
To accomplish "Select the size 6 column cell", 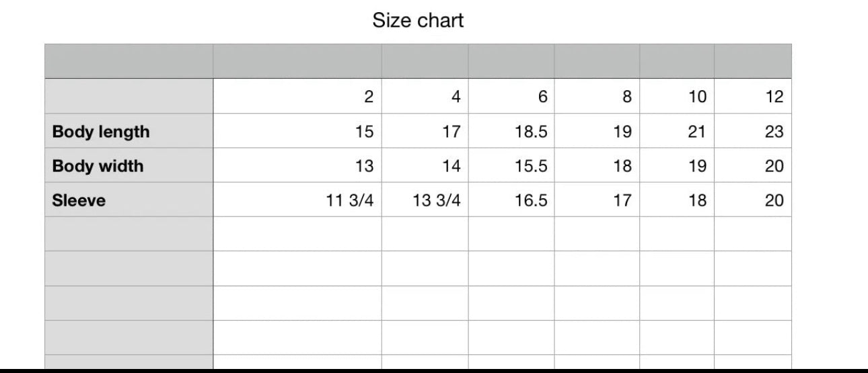I will (x=511, y=96).
